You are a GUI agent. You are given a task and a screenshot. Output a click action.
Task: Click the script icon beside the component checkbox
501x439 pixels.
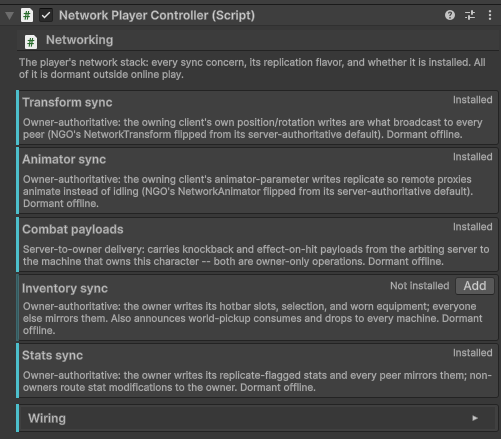click(27, 15)
